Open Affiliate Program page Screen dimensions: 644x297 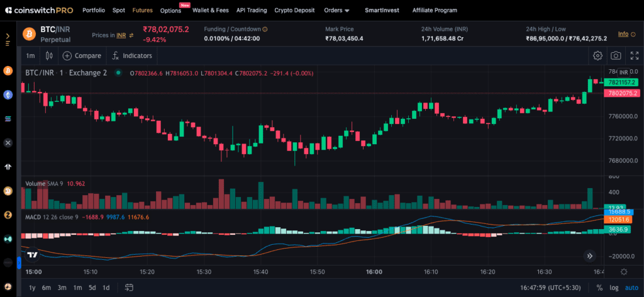tap(435, 10)
